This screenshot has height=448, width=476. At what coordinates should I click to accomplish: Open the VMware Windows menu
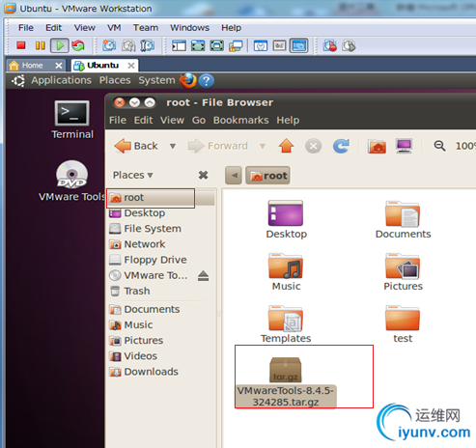189,28
